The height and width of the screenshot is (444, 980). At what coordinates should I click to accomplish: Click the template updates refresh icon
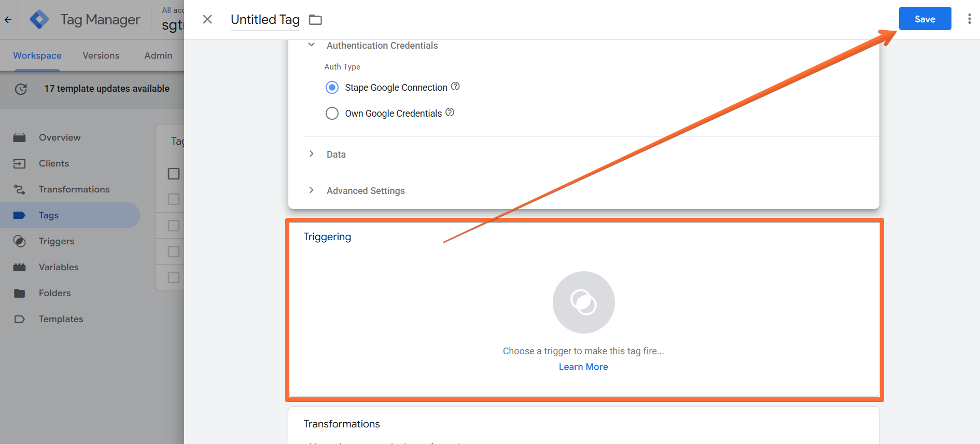pyautogui.click(x=21, y=89)
